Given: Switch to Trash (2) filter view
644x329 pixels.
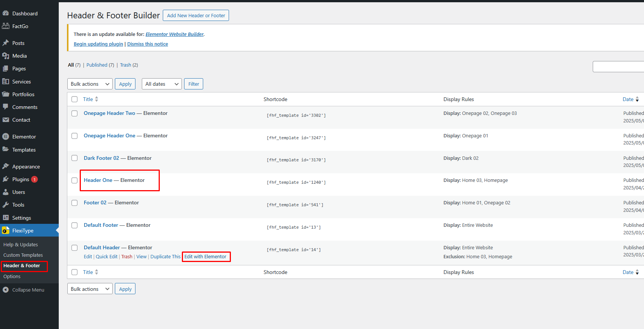Looking at the screenshot, I should (x=129, y=65).
